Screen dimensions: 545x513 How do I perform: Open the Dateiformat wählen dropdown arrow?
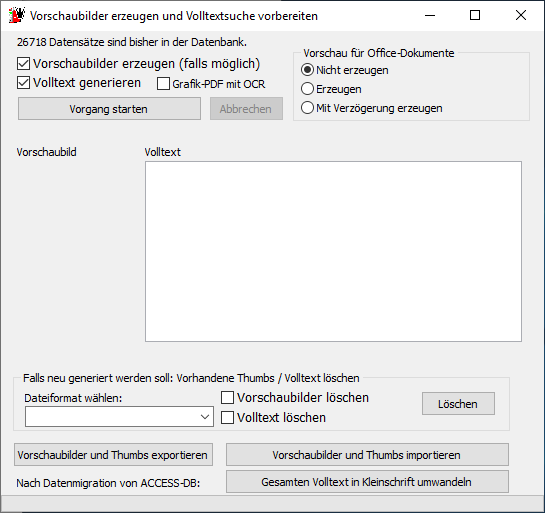point(205,416)
